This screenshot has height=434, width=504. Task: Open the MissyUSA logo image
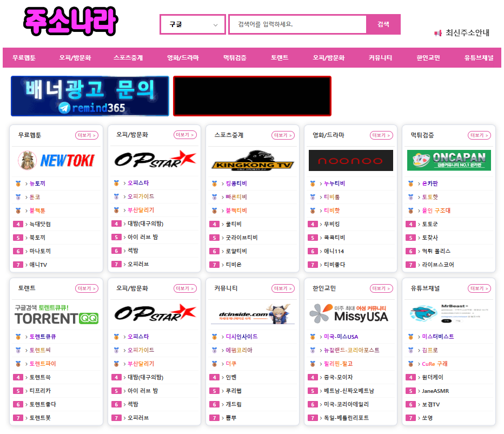tap(349, 313)
